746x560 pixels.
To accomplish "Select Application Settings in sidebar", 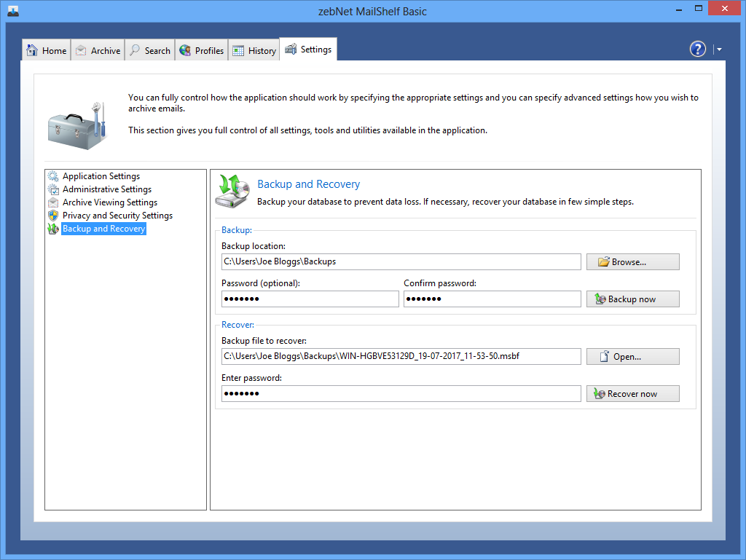I will (101, 176).
